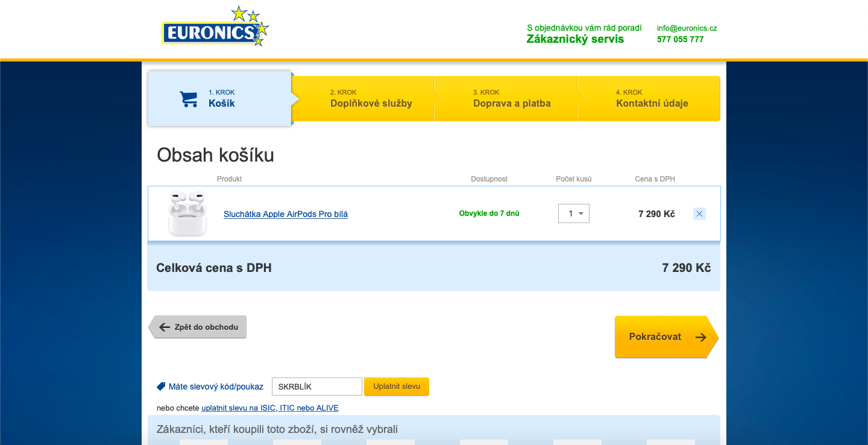Click the Zákaznický servis text
Screen dimensions: 868x445
tap(575, 39)
